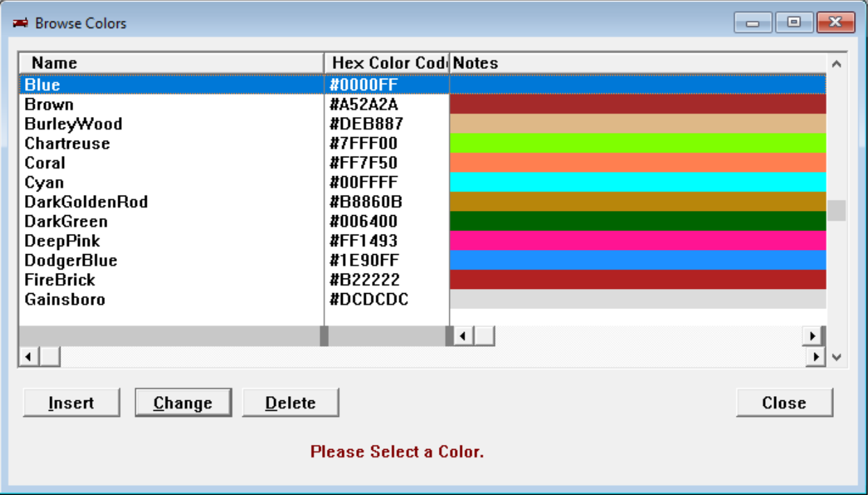Image resolution: width=868 pixels, height=495 pixels.
Task: Click the cyan color swatch bar
Action: click(638, 182)
